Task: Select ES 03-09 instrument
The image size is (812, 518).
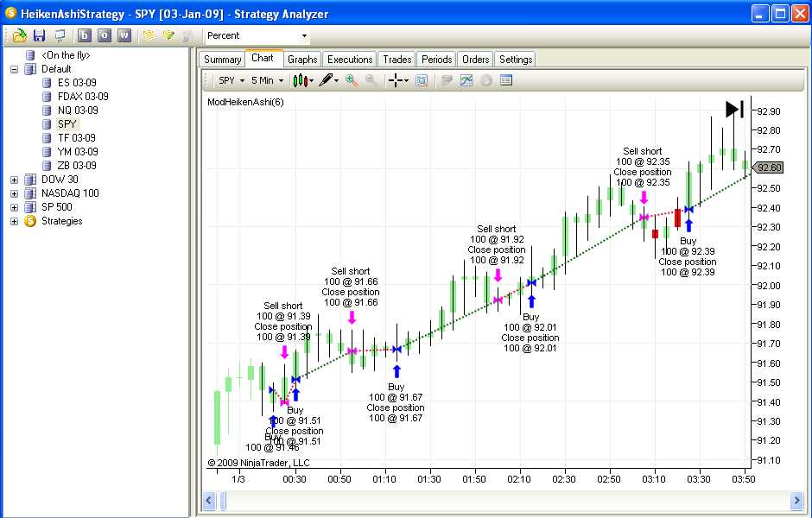Action: click(77, 83)
